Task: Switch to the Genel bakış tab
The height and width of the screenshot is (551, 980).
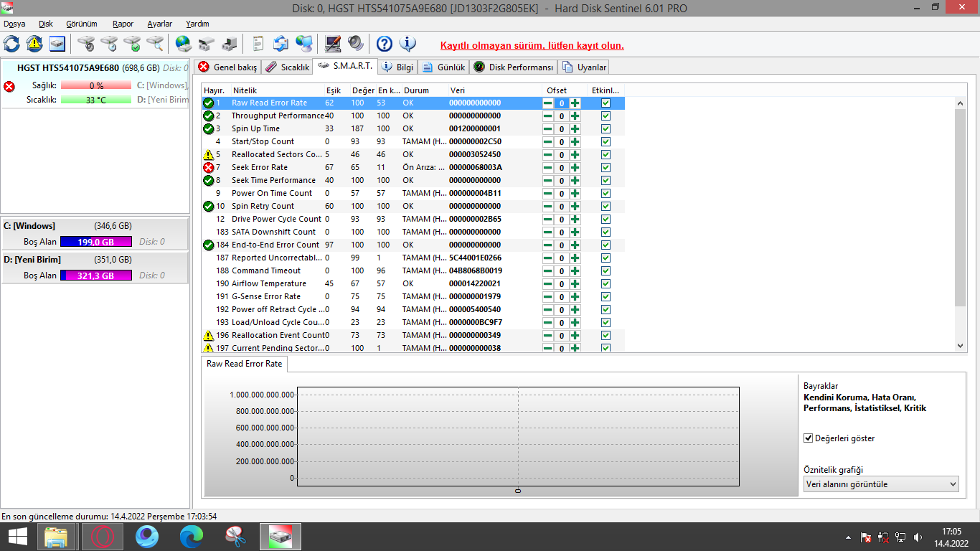Action: tap(227, 67)
